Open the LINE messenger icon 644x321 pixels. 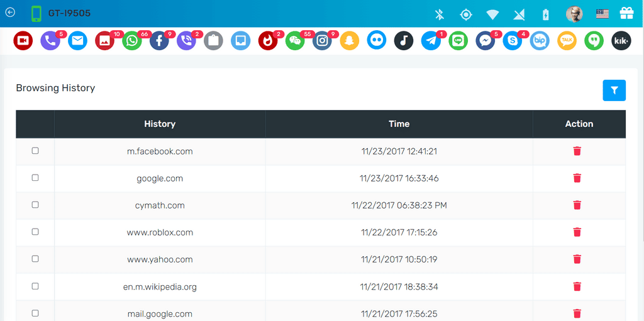[458, 41]
